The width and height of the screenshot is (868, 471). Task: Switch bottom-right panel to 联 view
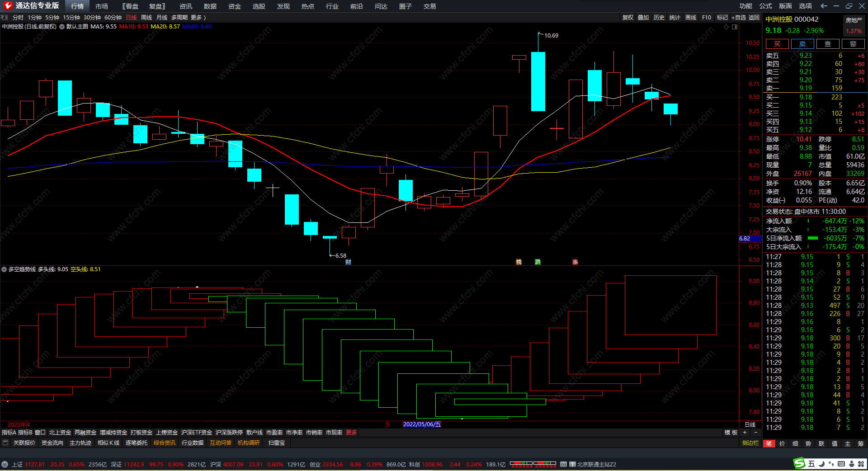point(821,443)
